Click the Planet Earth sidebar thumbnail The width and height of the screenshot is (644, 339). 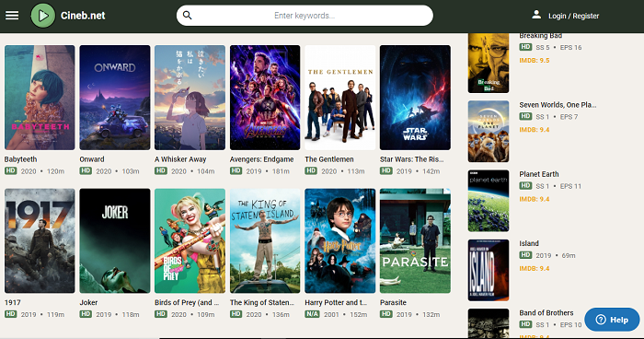click(x=489, y=201)
